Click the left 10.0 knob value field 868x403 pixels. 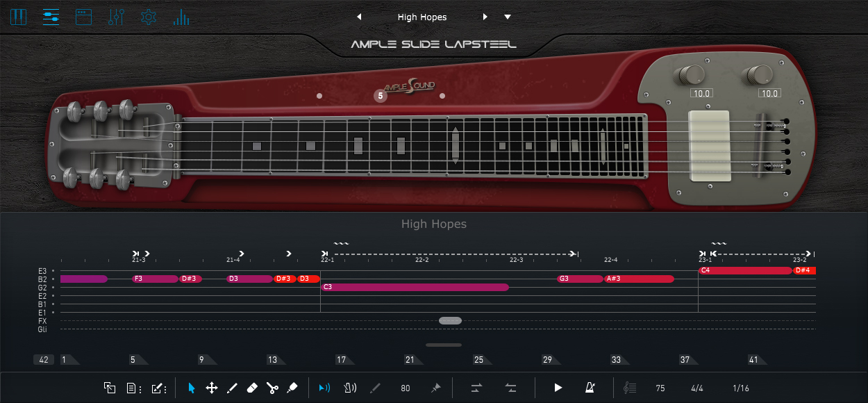[701, 93]
